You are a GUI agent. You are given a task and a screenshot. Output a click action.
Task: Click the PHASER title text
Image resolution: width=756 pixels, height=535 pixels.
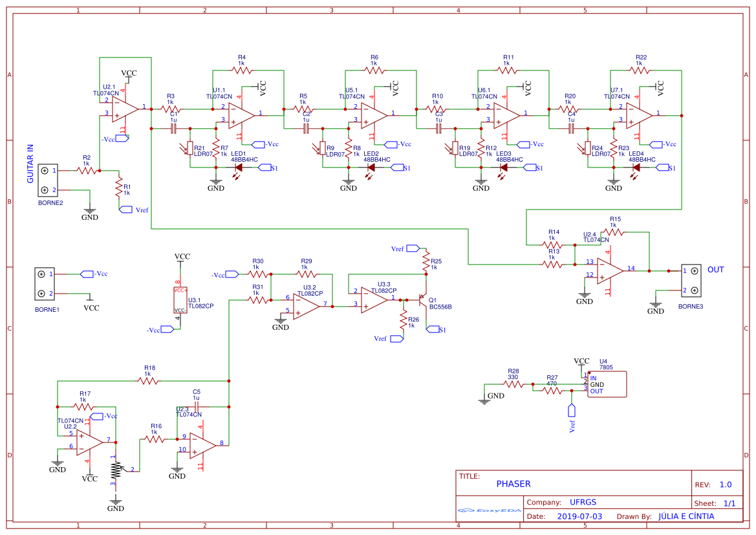coord(513,483)
